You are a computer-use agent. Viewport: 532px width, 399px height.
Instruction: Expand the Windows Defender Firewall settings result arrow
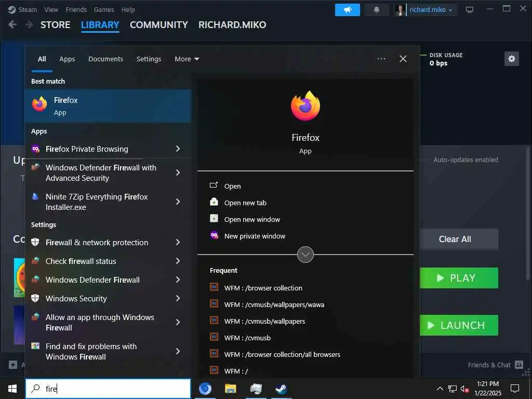point(178,280)
